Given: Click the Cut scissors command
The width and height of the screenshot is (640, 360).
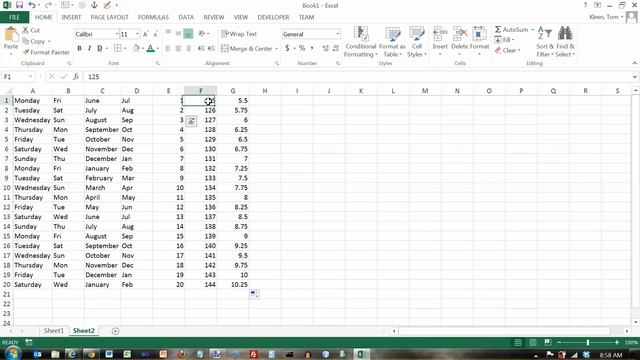Looking at the screenshot, I should (x=31, y=30).
